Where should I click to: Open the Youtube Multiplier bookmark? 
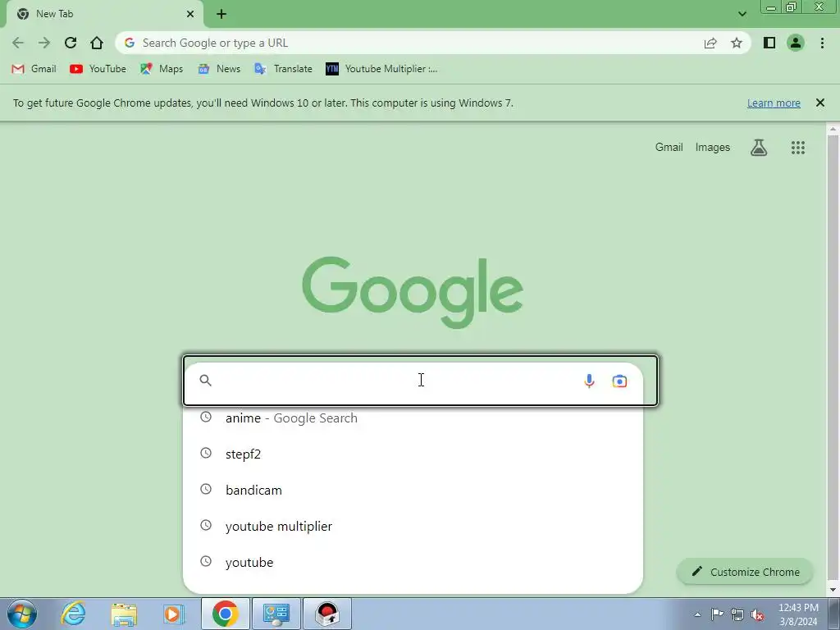click(x=381, y=69)
